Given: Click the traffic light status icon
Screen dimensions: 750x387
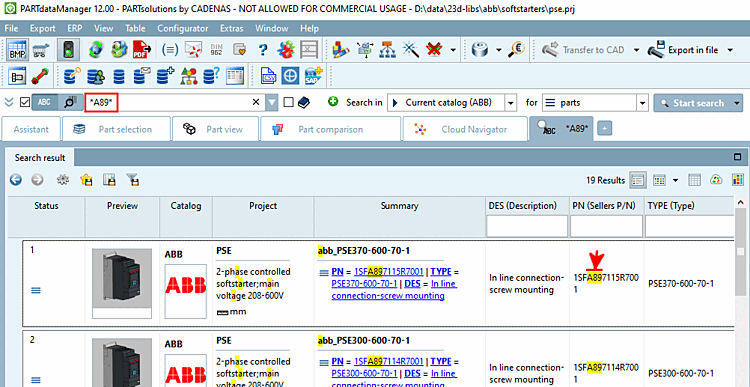Looking at the screenshot, I should tap(68, 50).
